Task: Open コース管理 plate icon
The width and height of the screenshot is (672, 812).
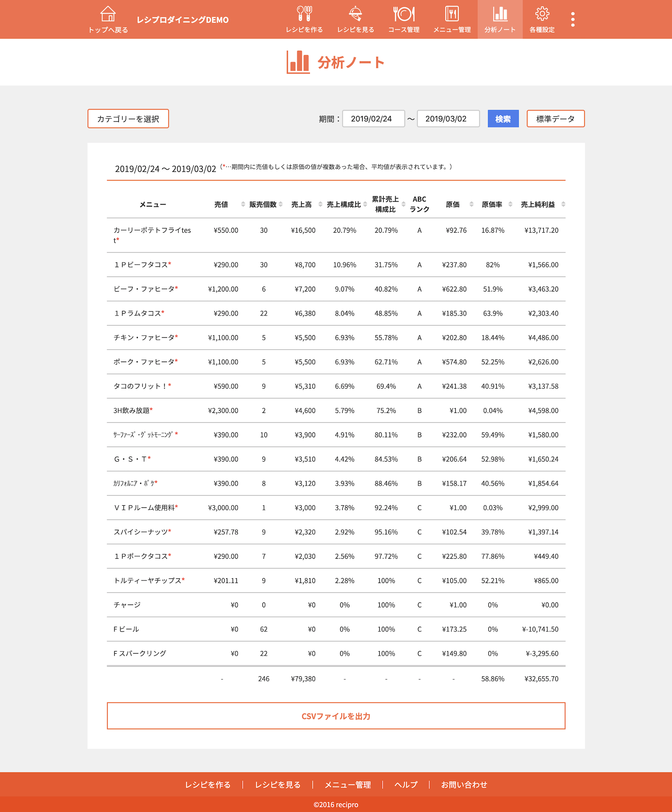Action: point(404,14)
